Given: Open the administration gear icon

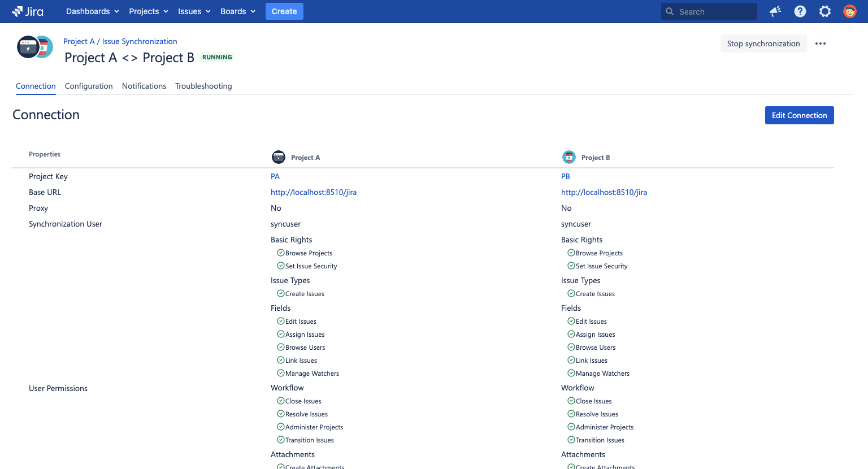Looking at the screenshot, I should click(x=825, y=11).
